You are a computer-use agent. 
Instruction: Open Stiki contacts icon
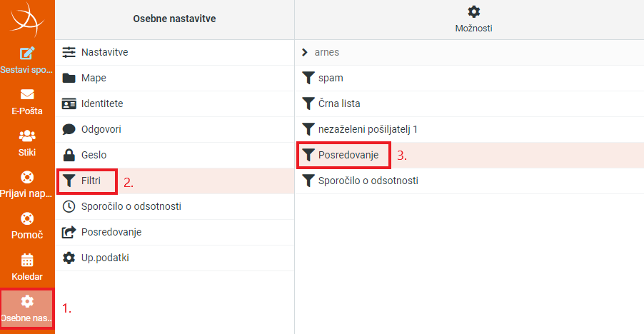pos(27,136)
